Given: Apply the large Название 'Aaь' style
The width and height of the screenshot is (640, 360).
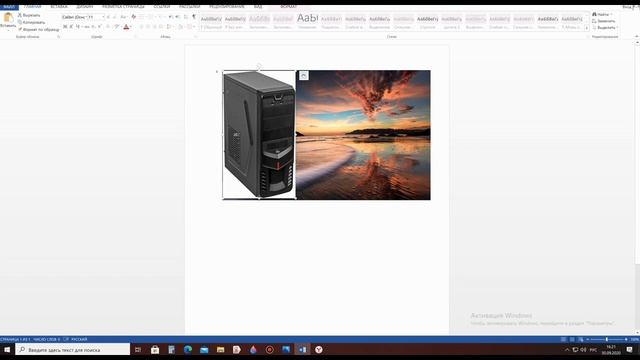Looking at the screenshot, I should pyautogui.click(x=307, y=21).
